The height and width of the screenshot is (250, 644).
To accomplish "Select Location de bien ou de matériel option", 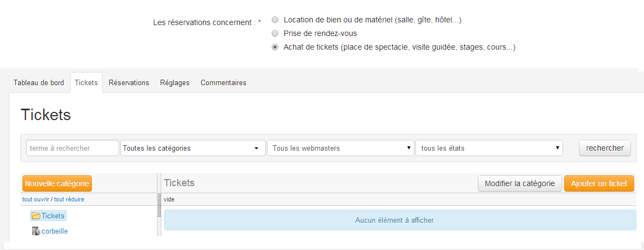I will (x=275, y=20).
